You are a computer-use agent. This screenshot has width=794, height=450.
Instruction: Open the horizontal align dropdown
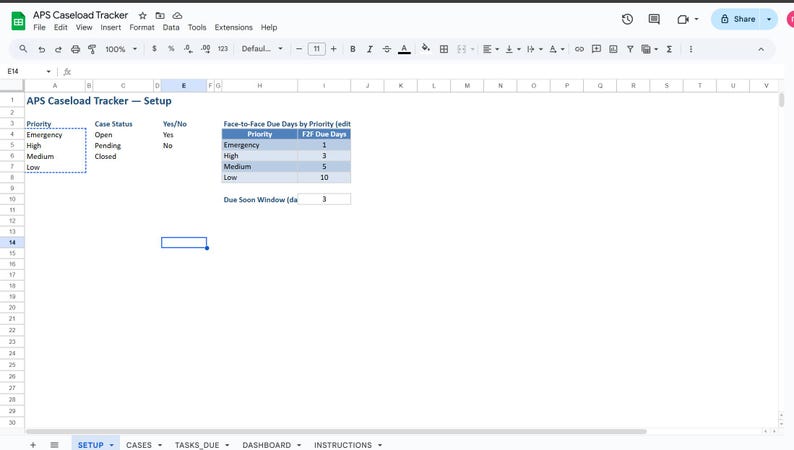491,49
